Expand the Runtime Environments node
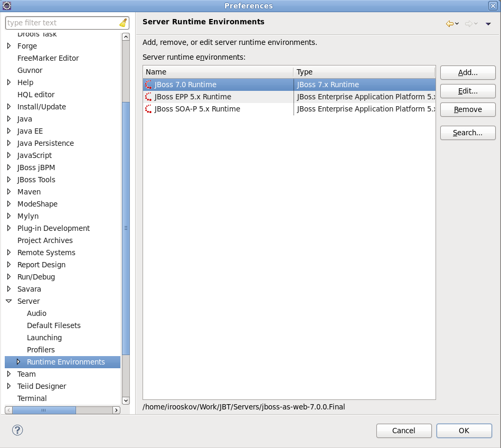 coord(18,362)
